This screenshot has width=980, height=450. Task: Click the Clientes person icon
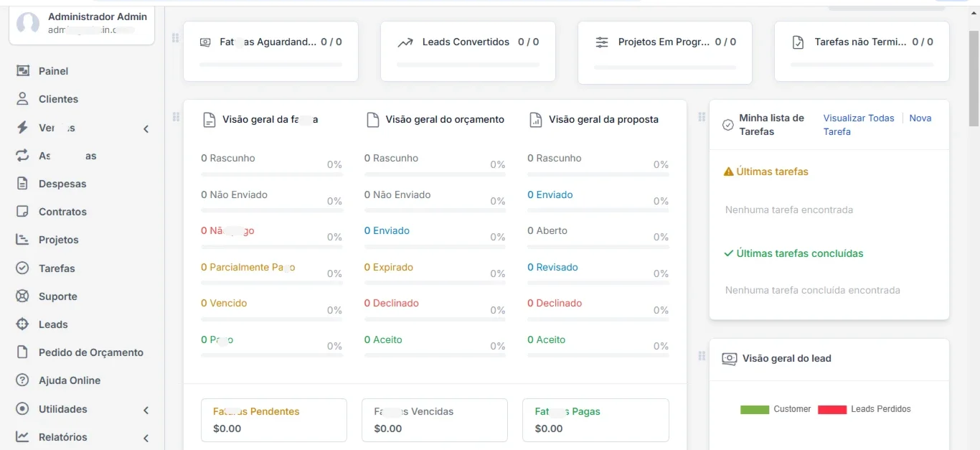(x=23, y=99)
